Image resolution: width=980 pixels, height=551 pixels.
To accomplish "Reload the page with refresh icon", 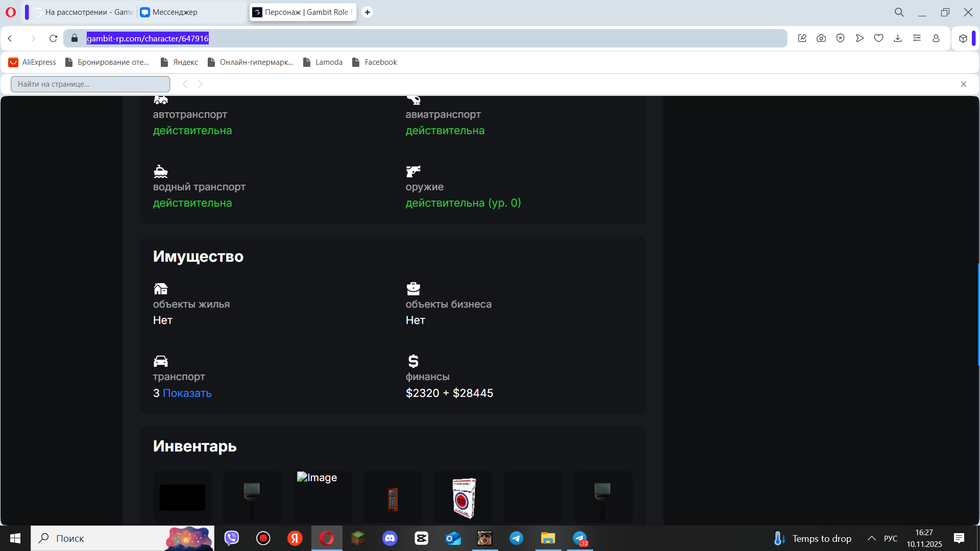I will coord(53,38).
